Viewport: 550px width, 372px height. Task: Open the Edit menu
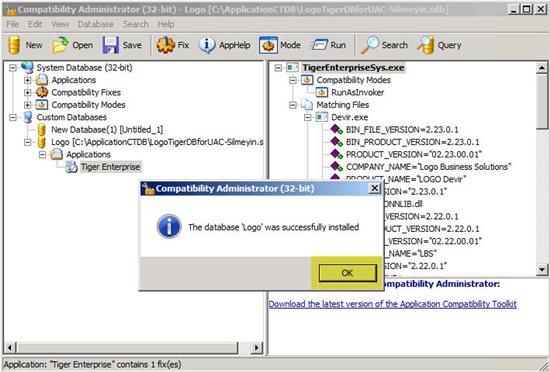[x=35, y=24]
